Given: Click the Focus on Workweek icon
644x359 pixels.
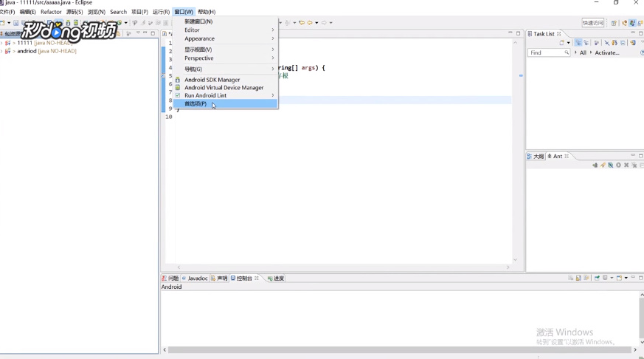Looking at the screenshot, I should click(x=597, y=42).
